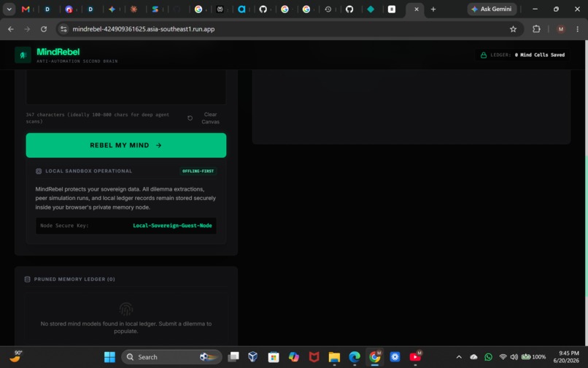The width and height of the screenshot is (588, 368).
Task: Switch to the blue 'a' icon tab
Action: (x=241, y=9)
